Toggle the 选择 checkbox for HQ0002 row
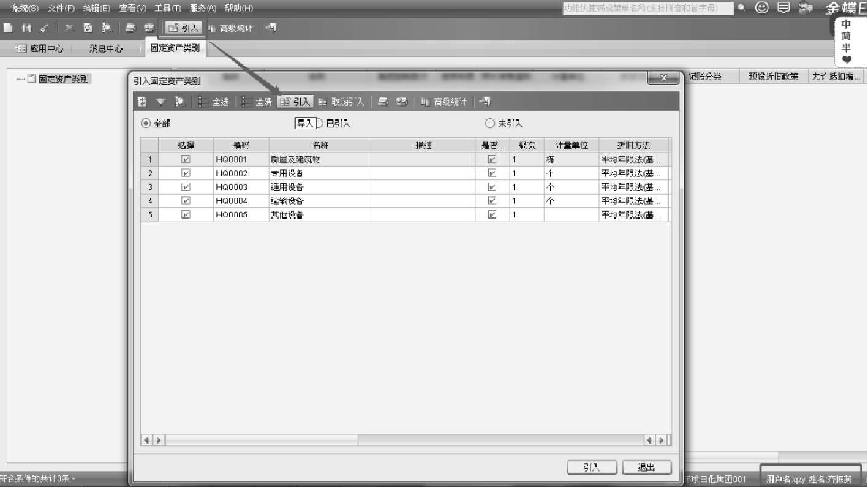 (186, 173)
